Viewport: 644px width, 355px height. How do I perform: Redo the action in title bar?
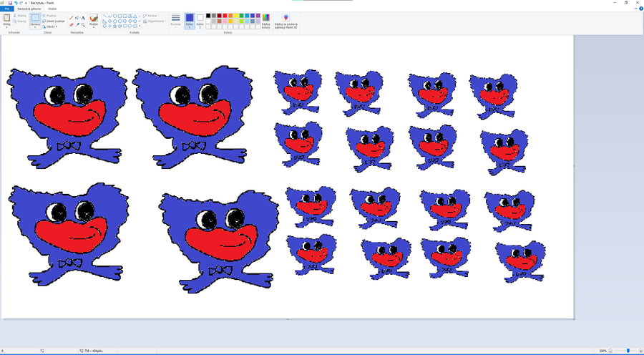click(21, 3)
